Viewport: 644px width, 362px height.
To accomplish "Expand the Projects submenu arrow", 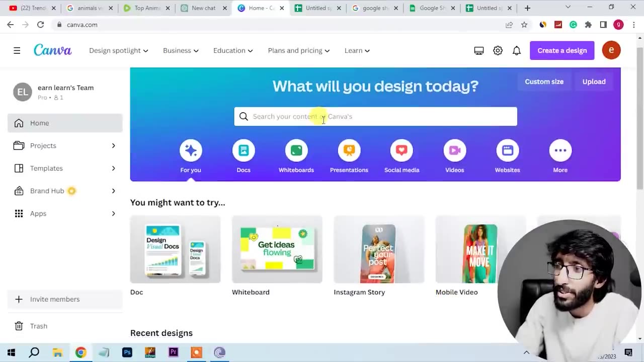I will (113, 146).
